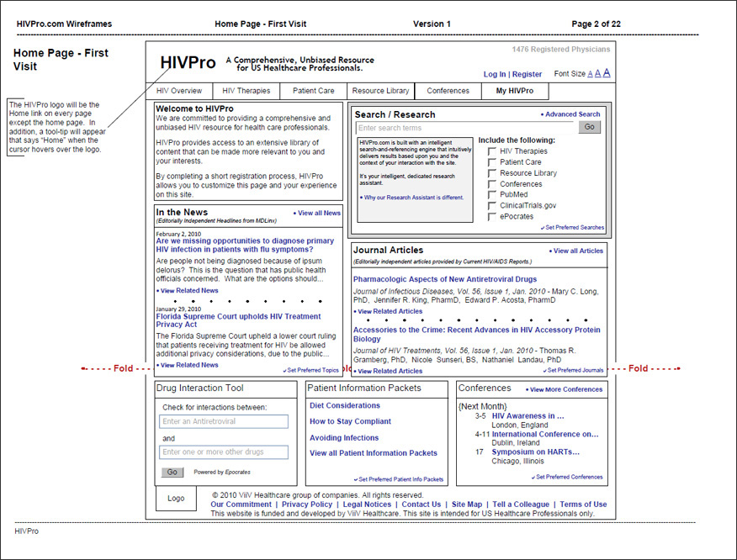Open the Symposium on HARTs listing

[x=535, y=452]
